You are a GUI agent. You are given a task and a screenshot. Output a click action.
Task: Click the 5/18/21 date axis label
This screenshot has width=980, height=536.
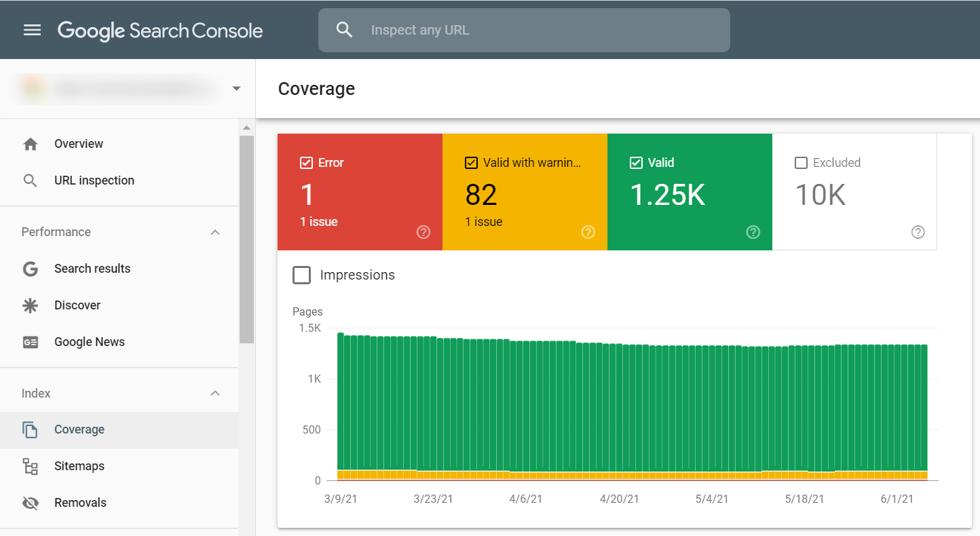tap(804, 499)
